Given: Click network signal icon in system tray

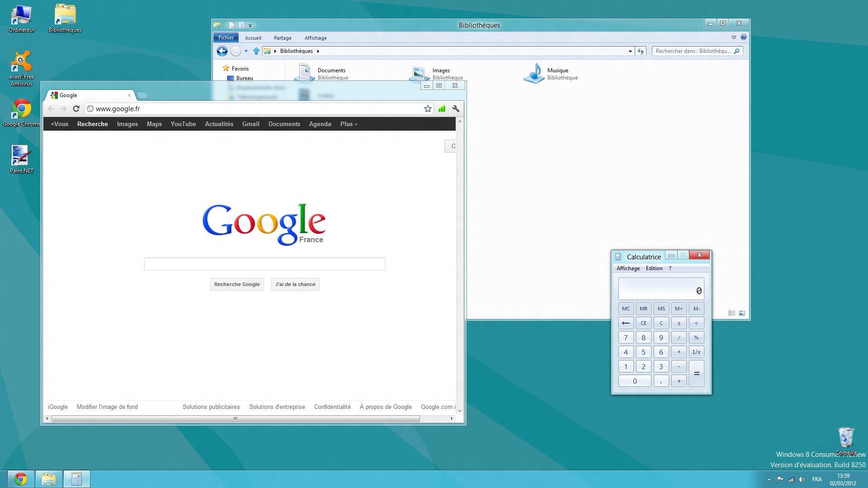Looking at the screenshot, I should pyautogui.click(x=791, y=479).
